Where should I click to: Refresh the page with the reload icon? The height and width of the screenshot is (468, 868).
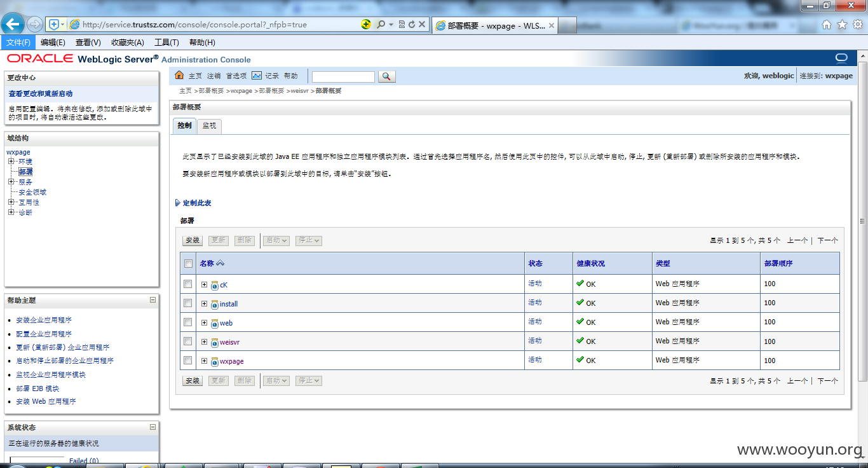[x=412, y=24]
